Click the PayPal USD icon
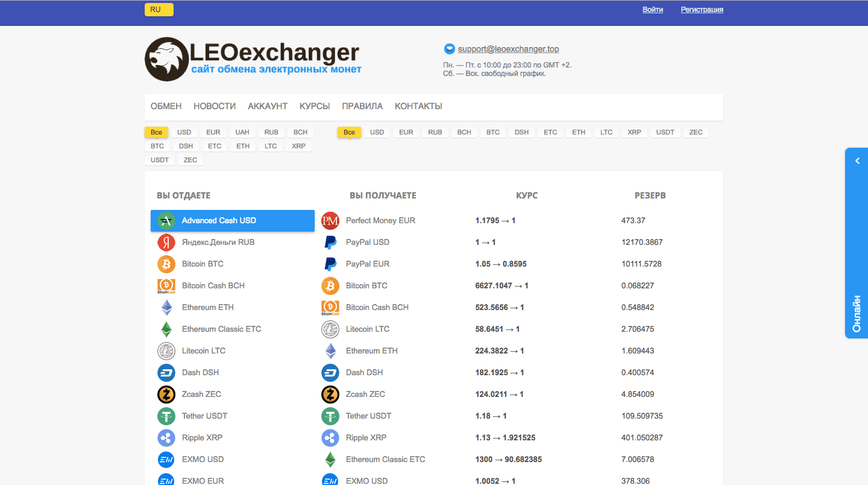The image size is (868, 485). tap(330, 242)
